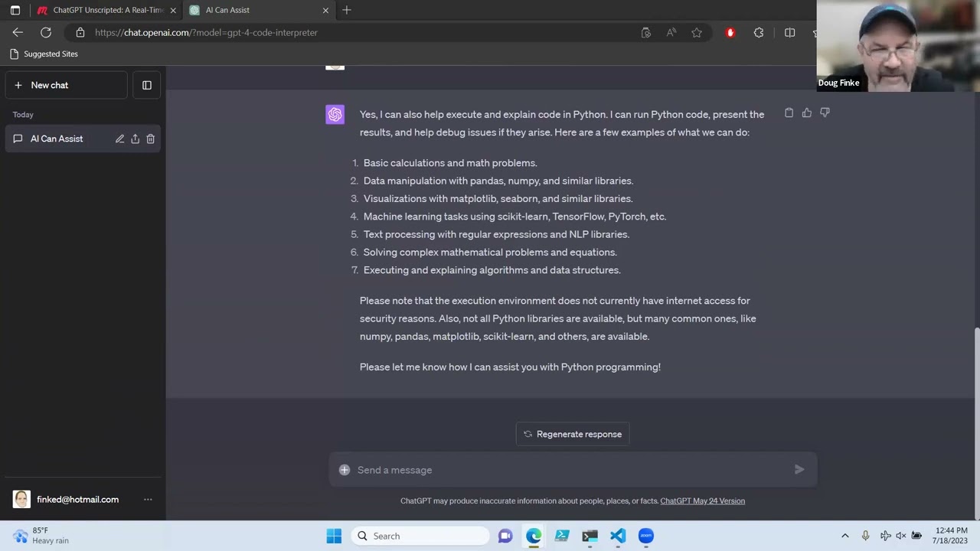The height and width of the screenshot is (551, 980).
Task: Activate Read aloud in address bar
Action: (671, 33)
